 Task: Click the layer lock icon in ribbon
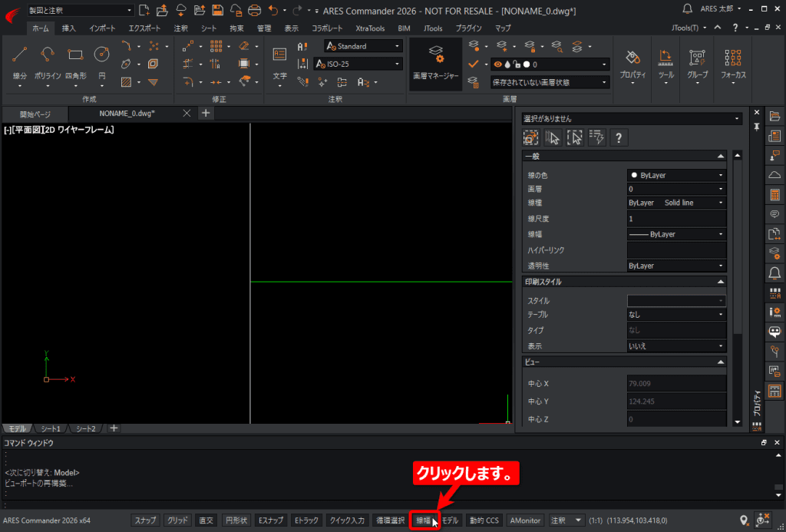(530, 46)
